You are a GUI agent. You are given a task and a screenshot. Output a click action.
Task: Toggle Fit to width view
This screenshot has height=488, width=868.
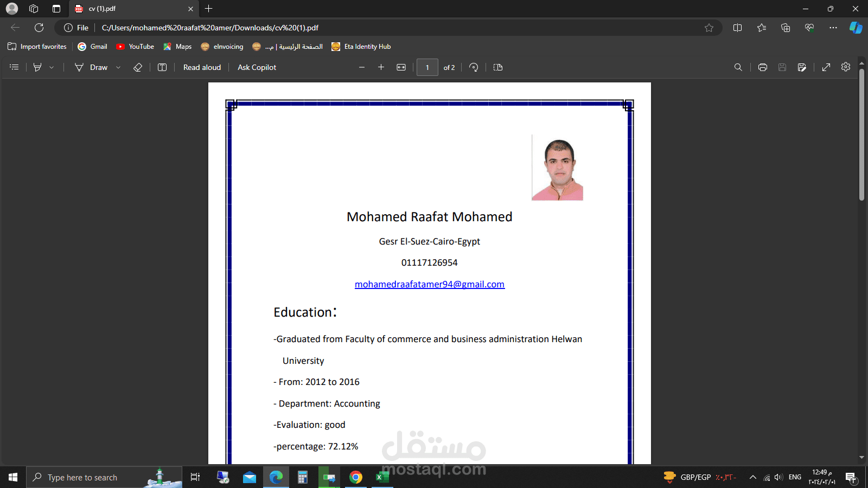401,67
